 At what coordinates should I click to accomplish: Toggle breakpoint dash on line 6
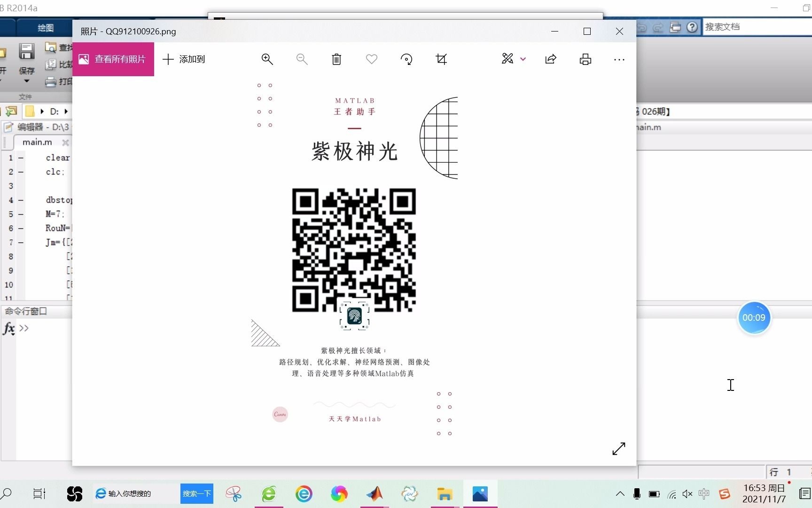pos(21,229)
